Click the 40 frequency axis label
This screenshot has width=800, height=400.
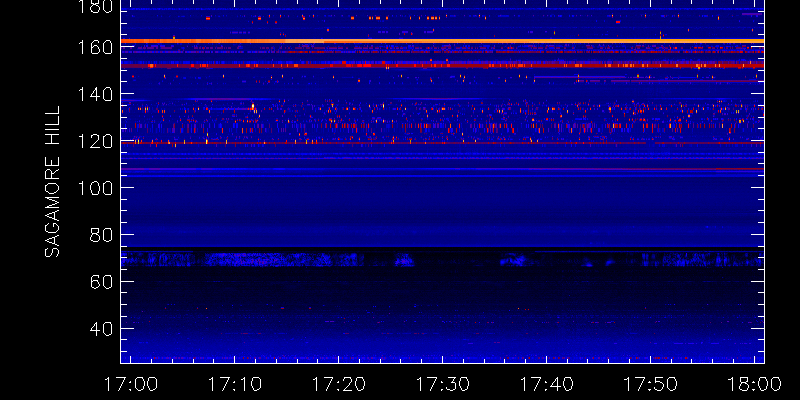[x=99, y=329]
